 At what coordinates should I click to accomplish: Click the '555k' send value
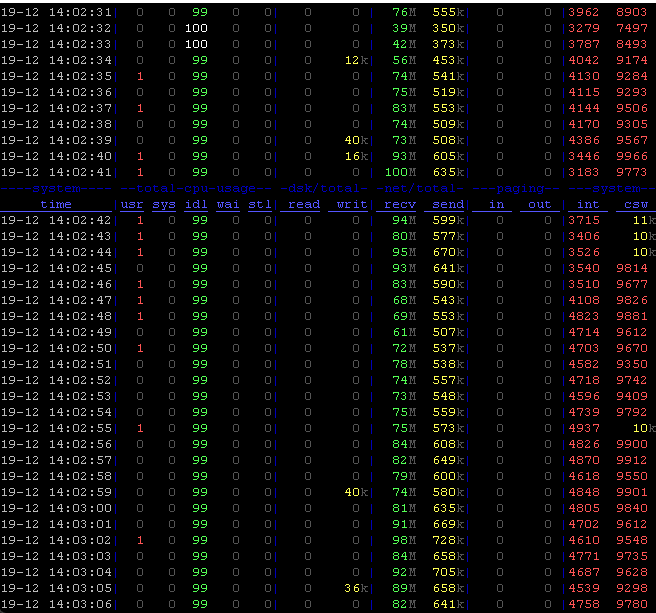[x=448, y=12]
